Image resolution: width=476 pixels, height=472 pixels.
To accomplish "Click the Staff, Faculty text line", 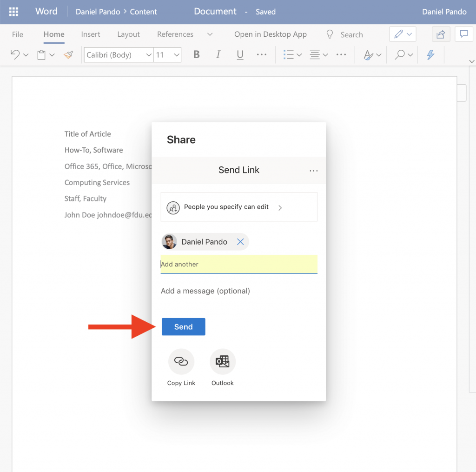I will [x=86, y=199].
